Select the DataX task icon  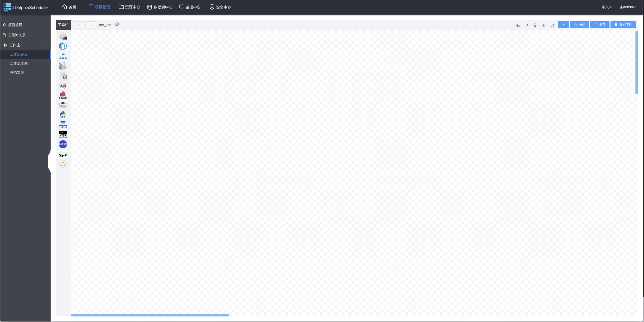(63, 144)
